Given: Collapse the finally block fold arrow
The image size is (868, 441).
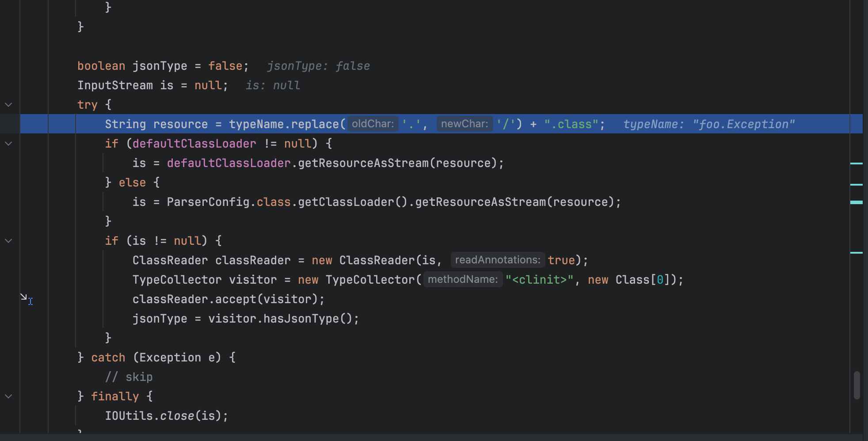Looking at the screenshot, I should [8, 396].
